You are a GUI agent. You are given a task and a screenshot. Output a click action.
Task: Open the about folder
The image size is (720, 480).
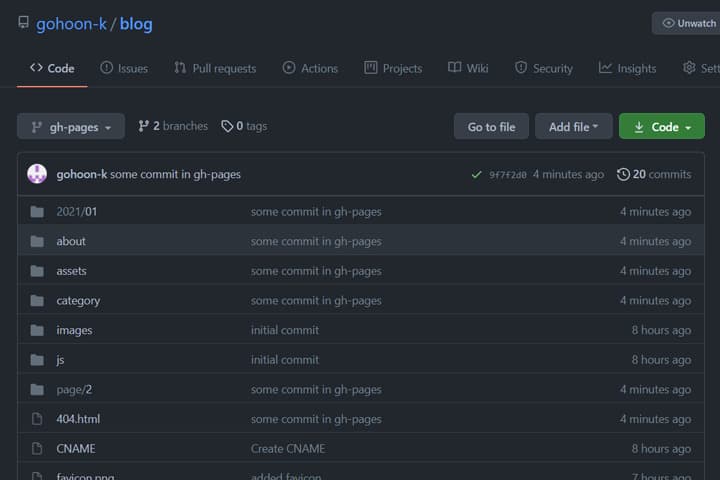[71, 241]
